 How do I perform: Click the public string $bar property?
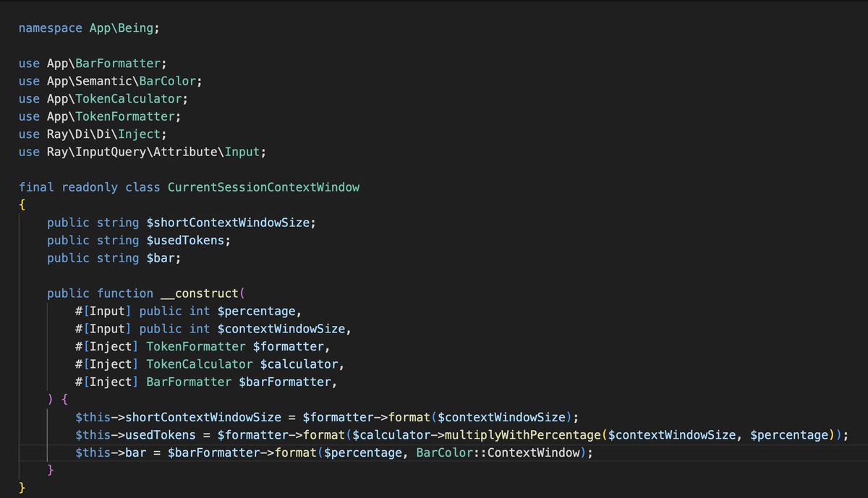[x=114, y=258]
